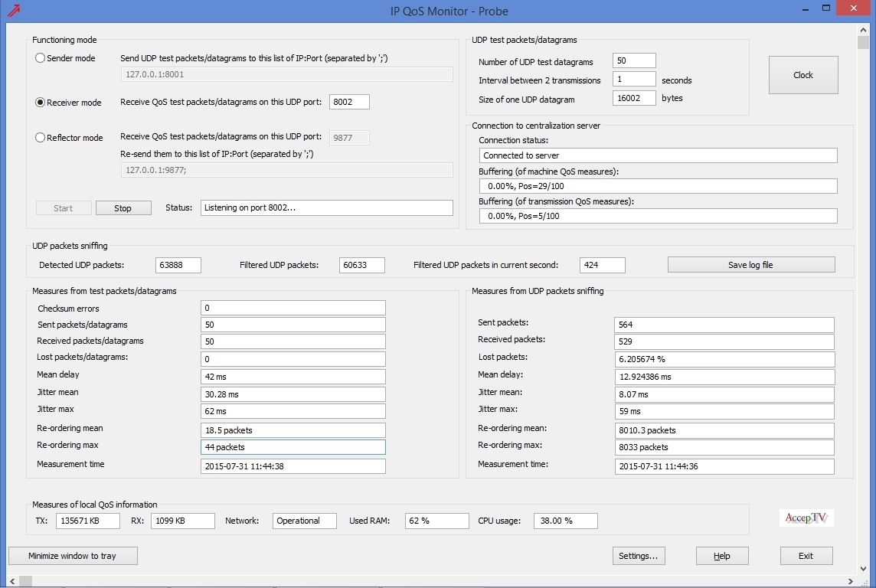
Task: Click the UDP port 8002 field
Action: [349, 101]
